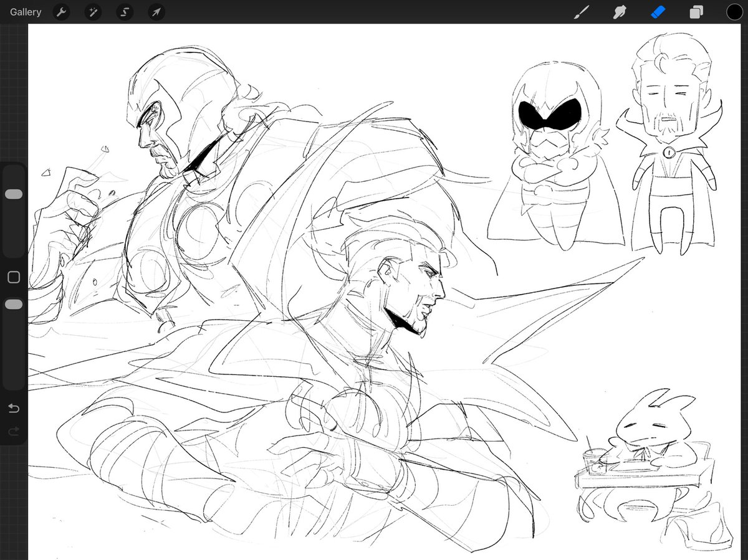Select the Eraser tool
This screenshot has width=748, height=560.
click(x=658, y=12)
